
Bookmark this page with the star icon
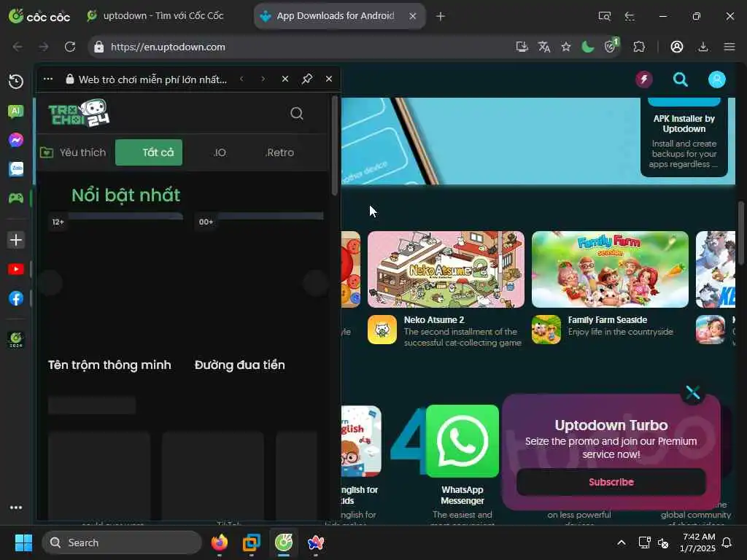[565, 47]
